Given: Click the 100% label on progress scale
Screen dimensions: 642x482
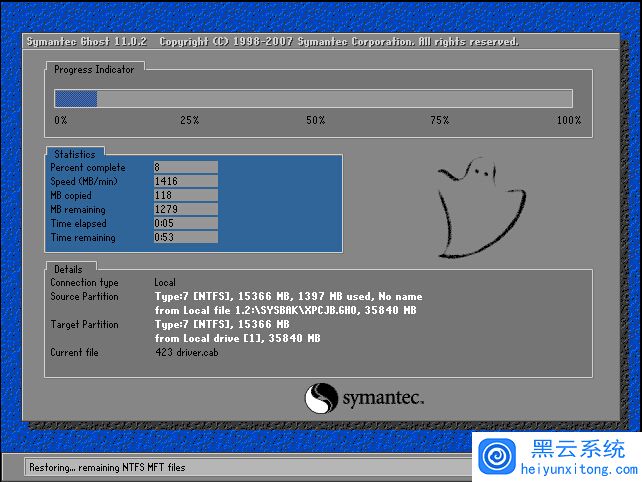Looking at the screenshot, I should coord(568,120).
